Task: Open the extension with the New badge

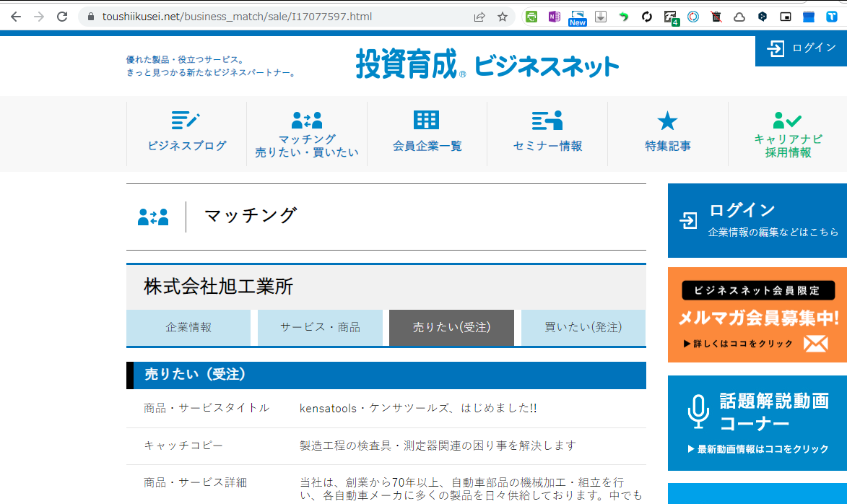Action: (578, 18)
